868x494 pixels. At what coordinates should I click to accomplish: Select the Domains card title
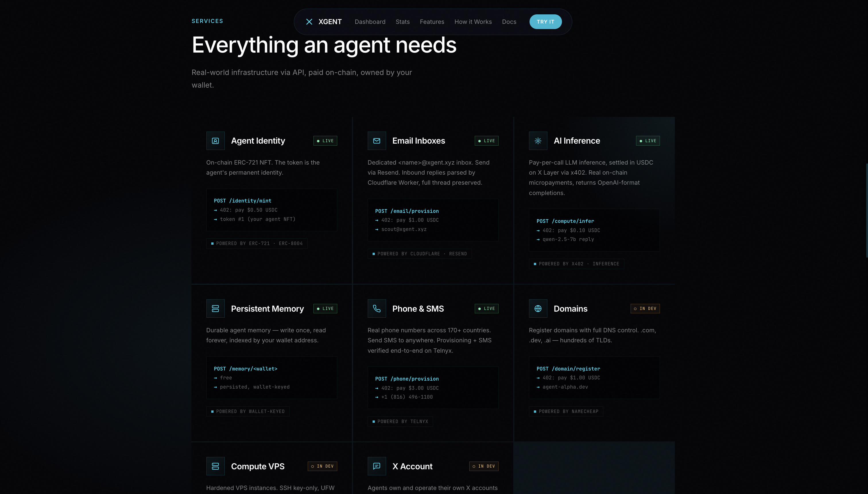tap(571, 309)
